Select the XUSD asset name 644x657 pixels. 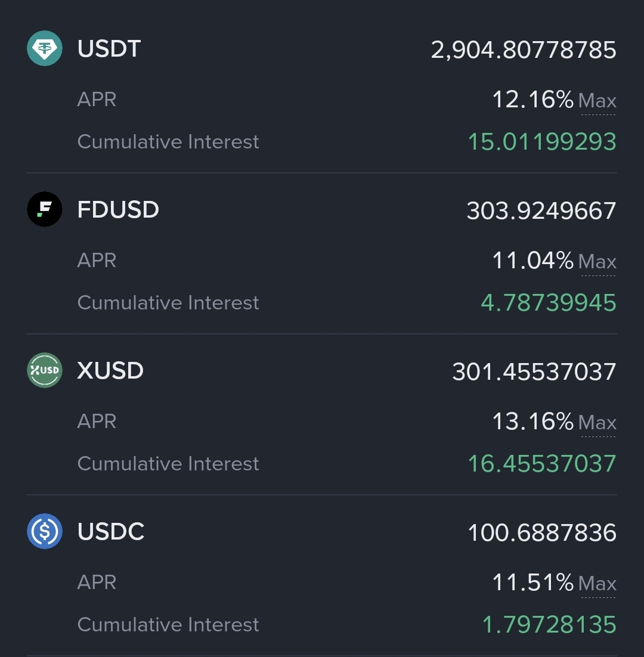[x=110, y=371]
